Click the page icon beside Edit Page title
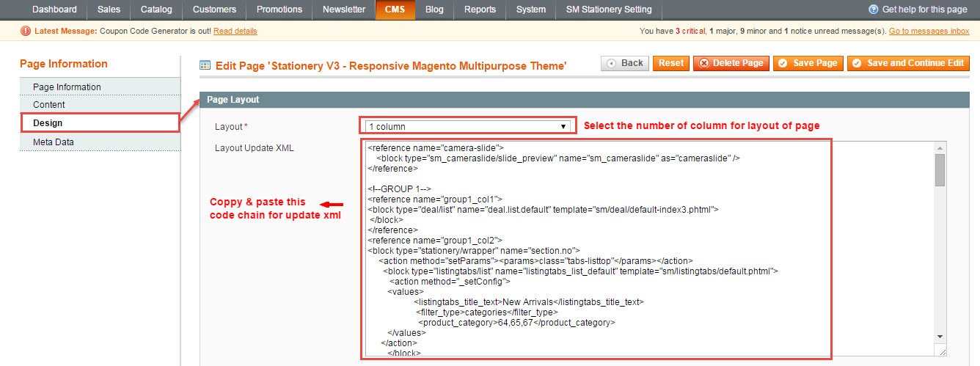 click(x=206, y=65)
